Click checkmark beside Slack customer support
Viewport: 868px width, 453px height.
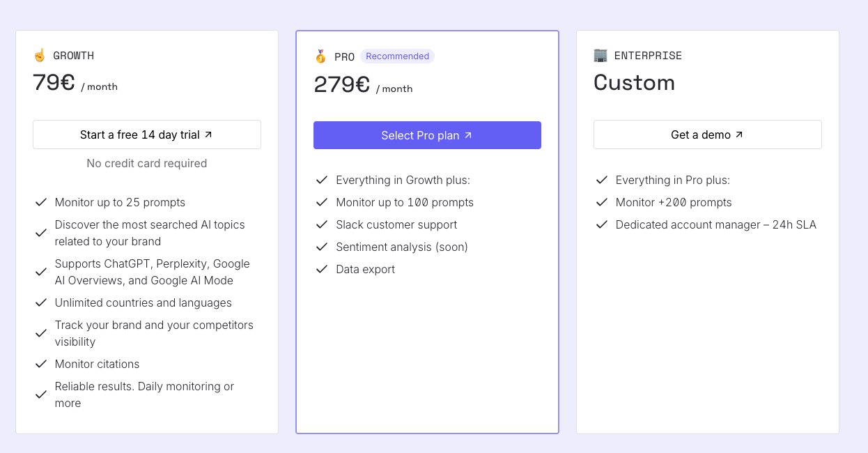(322, 224)
